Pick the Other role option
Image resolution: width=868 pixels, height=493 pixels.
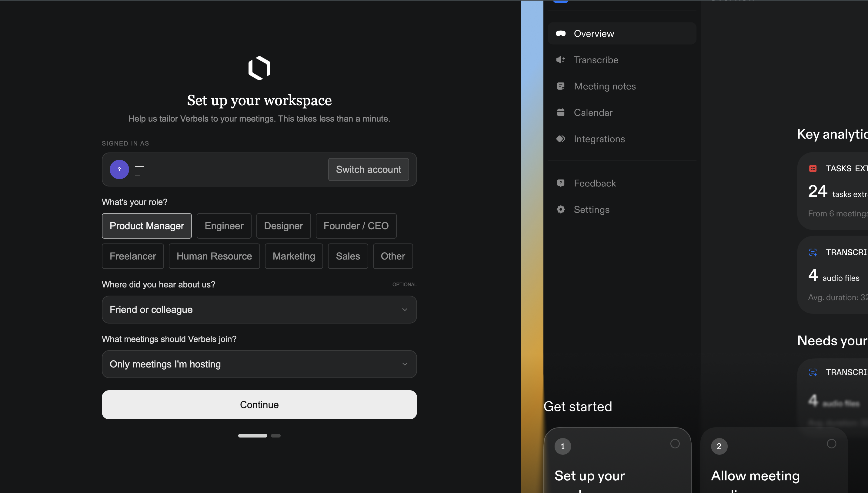tap(393, 256)
